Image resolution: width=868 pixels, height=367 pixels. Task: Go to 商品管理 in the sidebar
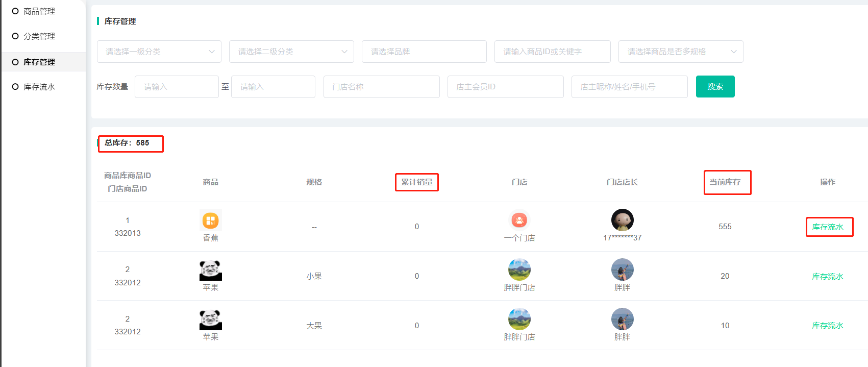pos(39,11)
